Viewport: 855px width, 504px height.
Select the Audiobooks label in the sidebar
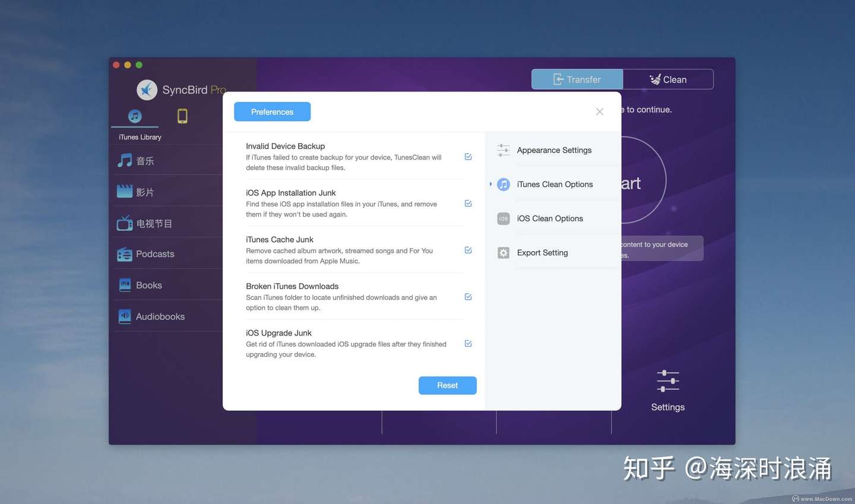point(160,316)
